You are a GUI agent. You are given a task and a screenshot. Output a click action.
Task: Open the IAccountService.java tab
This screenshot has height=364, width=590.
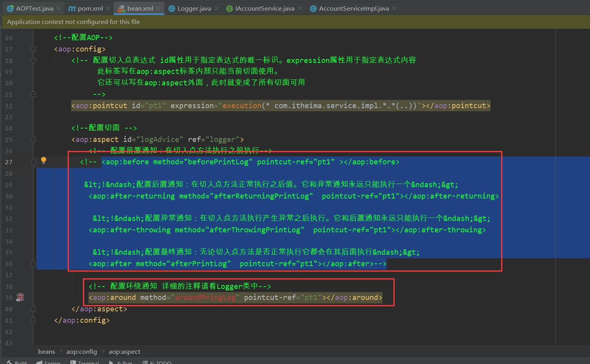coord(265,8)
